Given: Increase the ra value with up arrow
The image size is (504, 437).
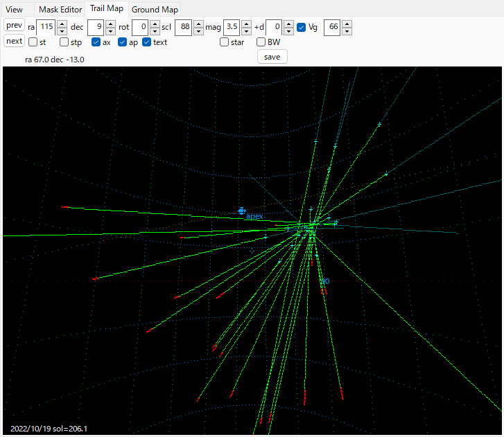Looking at the screenshot, I should 62,24.
